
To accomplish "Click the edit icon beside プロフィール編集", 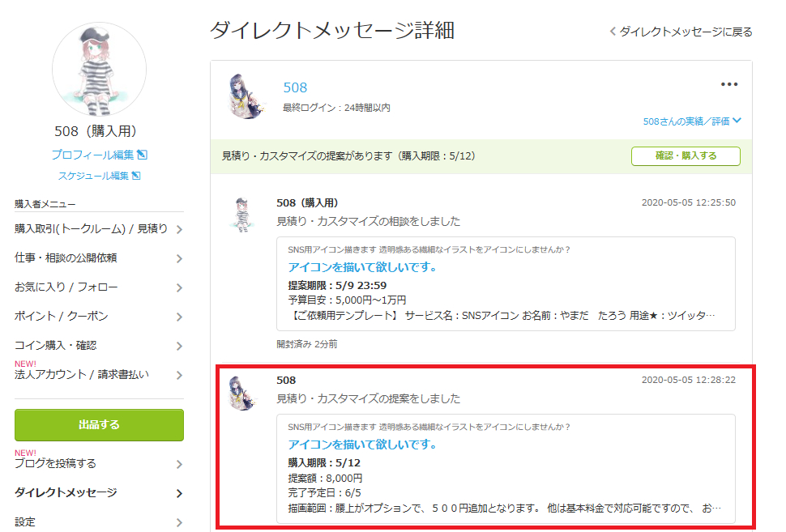I will pyautogui.click(x=143, y=155).
